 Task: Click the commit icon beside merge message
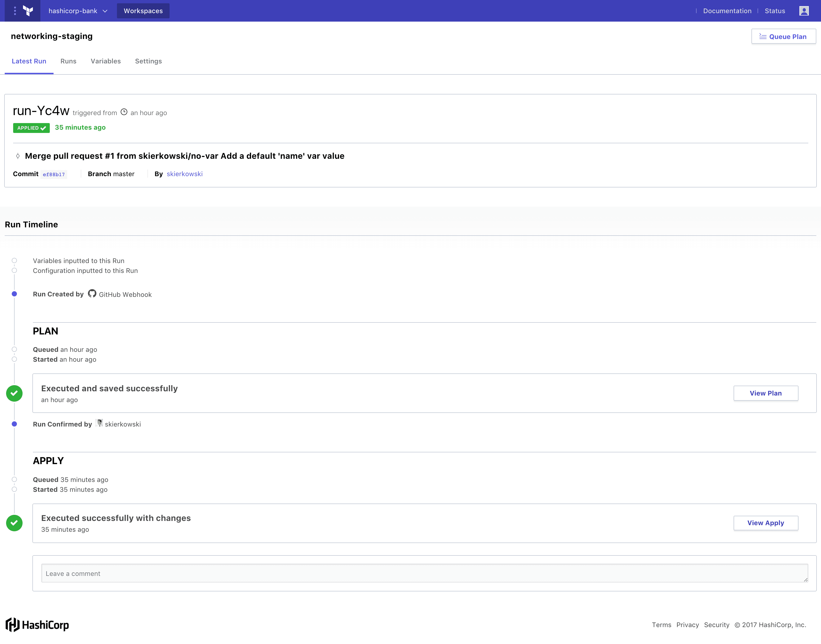pyautogui.click(x=18, y=156)
